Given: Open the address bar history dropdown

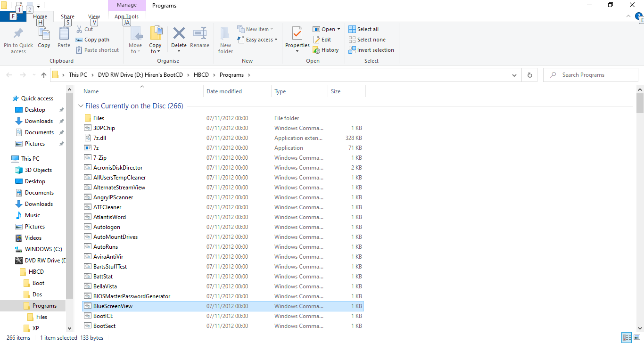Looking at the screenshot, I should (514, 75).
